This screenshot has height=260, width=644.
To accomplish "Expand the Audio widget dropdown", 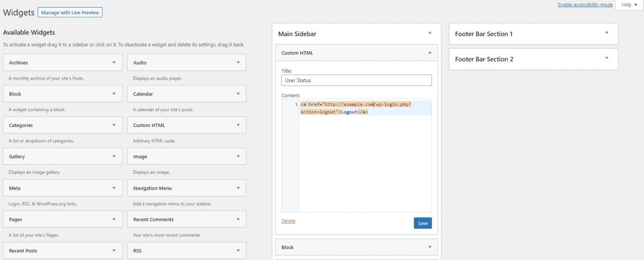I will point(238,62).
